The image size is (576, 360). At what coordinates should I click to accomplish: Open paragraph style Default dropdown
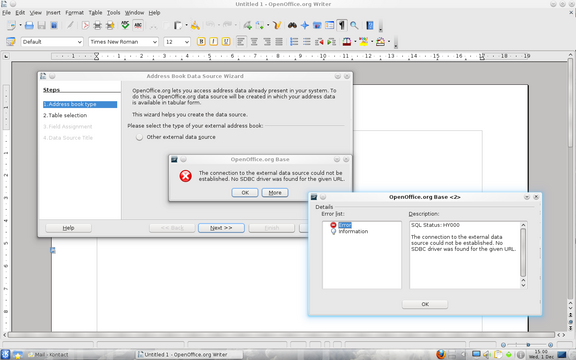[80, 42]
